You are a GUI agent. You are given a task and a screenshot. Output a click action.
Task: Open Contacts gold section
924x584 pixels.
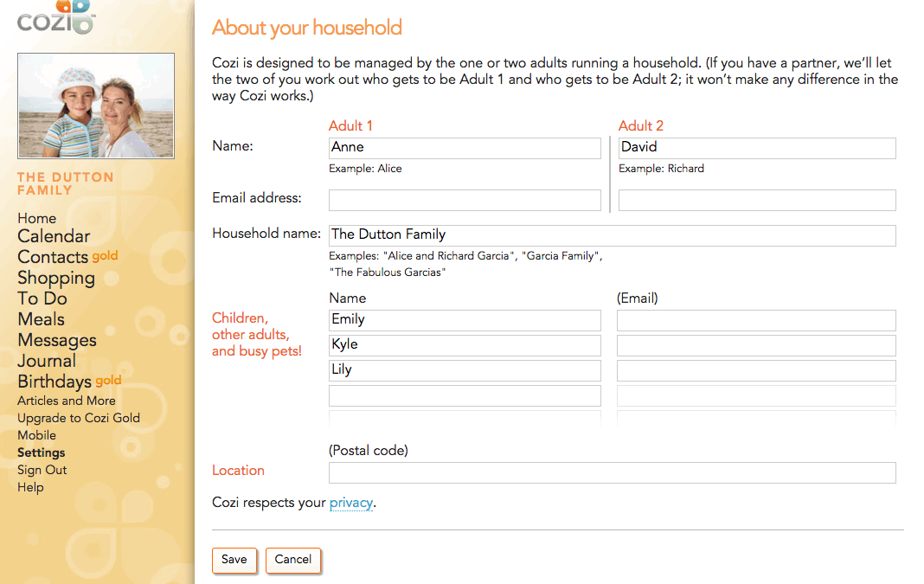[x=67, y=257]
